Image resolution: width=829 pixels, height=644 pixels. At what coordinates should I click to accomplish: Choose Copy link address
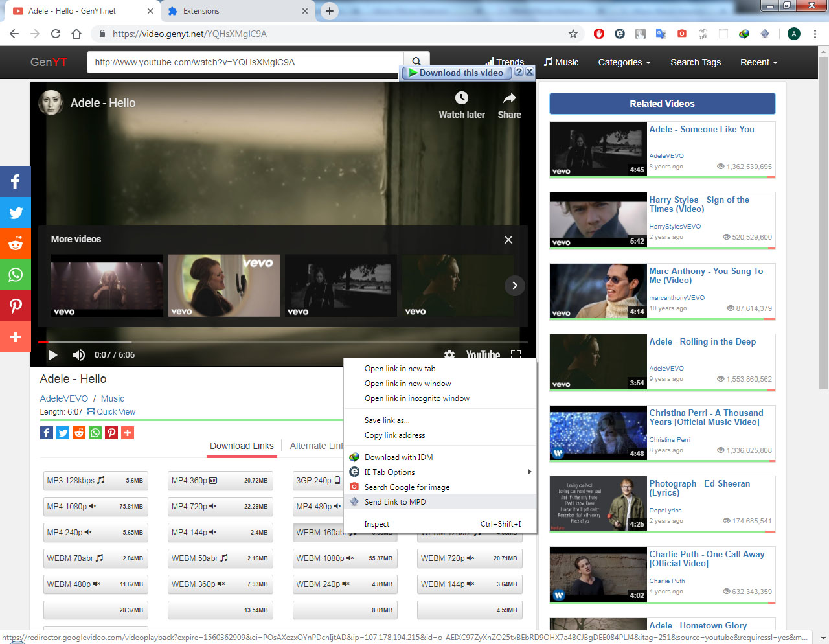point(440,435)
